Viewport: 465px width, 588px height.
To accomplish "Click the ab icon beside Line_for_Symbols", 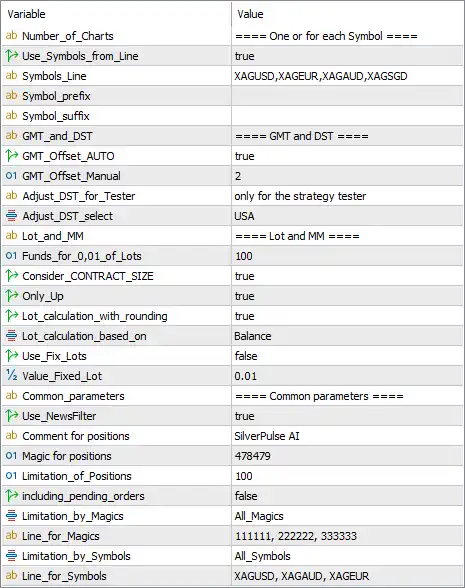I will [12, 576].
